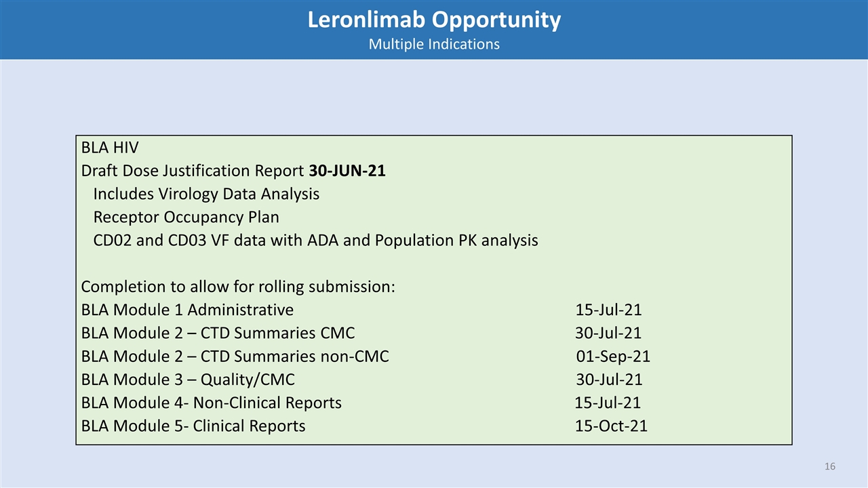This screenshot has width=868, height=488.
Task: Click "BLA Module 4- Non-Clinical Reports" row
Action: (211, 403)
